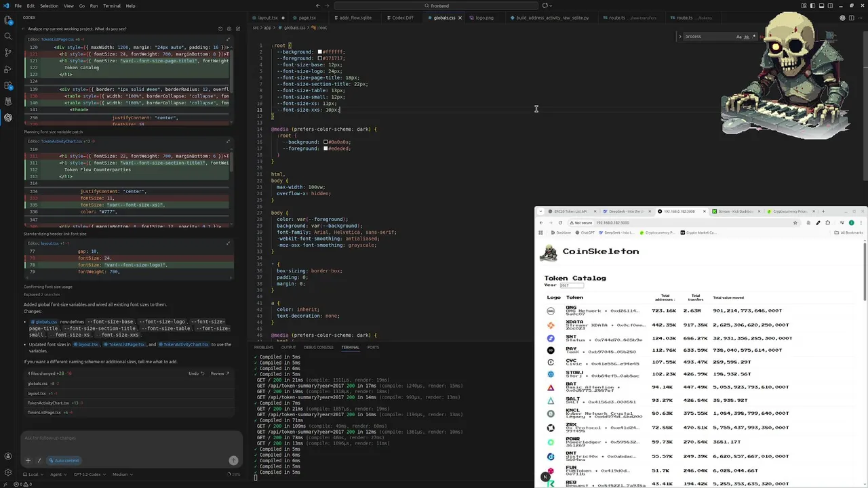This screenshot has height=488, width=868.
Task: Open Chrome three-dot menu
Action: pyautogui.click(x=862, y=222)
